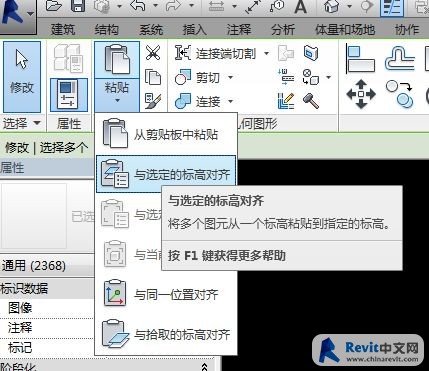
Task: Click the thin lines toggle icon
Action: (392, 7)
